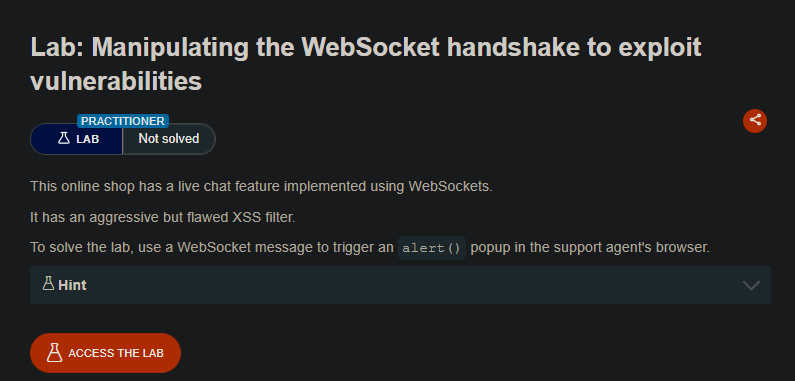Click the flask icon in the LAB badge
The height and width of the screenshot is (381, 795).
pos(63,138)
